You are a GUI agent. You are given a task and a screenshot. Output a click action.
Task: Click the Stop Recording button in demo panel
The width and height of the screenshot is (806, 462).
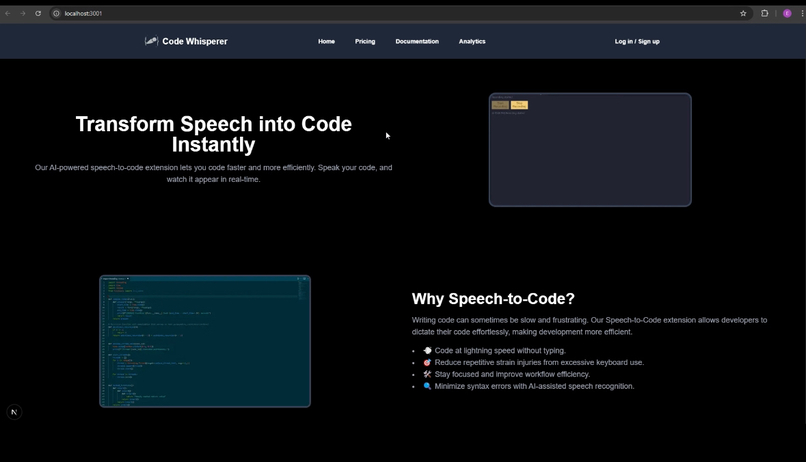click(519, 105)
